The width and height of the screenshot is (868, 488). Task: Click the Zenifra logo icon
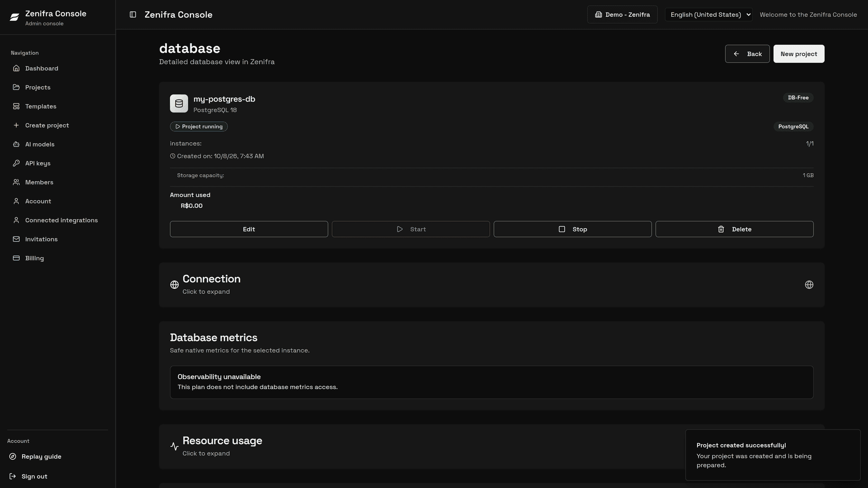click(14, 17)
